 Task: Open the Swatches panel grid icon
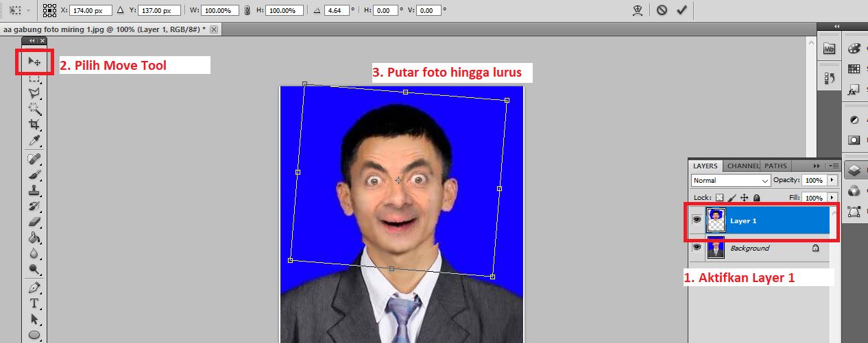(854, 69)
